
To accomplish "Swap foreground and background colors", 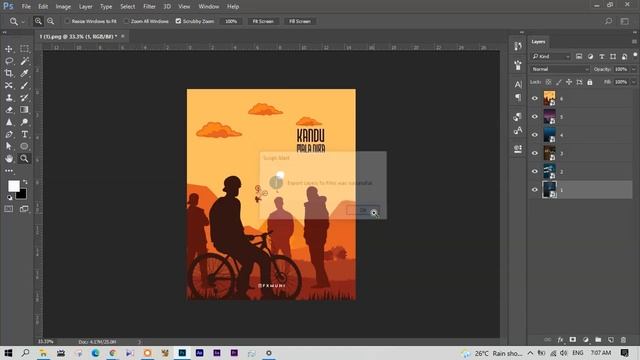I will point(25,181).
